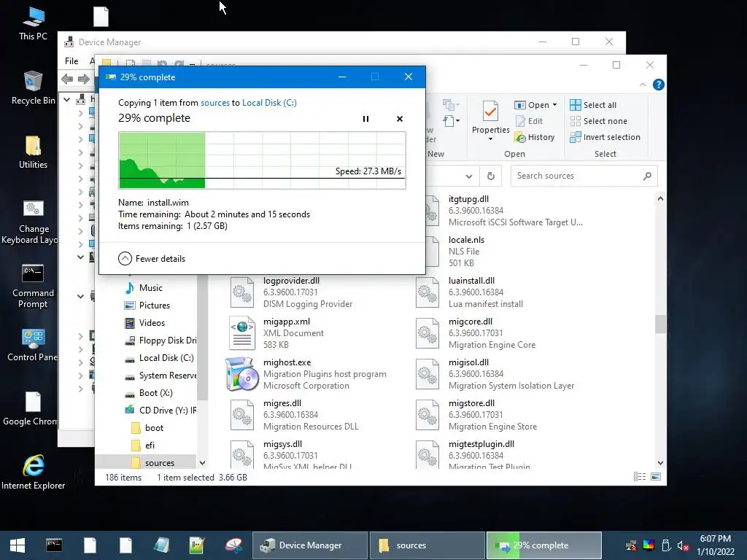The image size is (747, 560).
Task: Open the Local Disk (C:) link in dialog
Action: pos(269,102)
